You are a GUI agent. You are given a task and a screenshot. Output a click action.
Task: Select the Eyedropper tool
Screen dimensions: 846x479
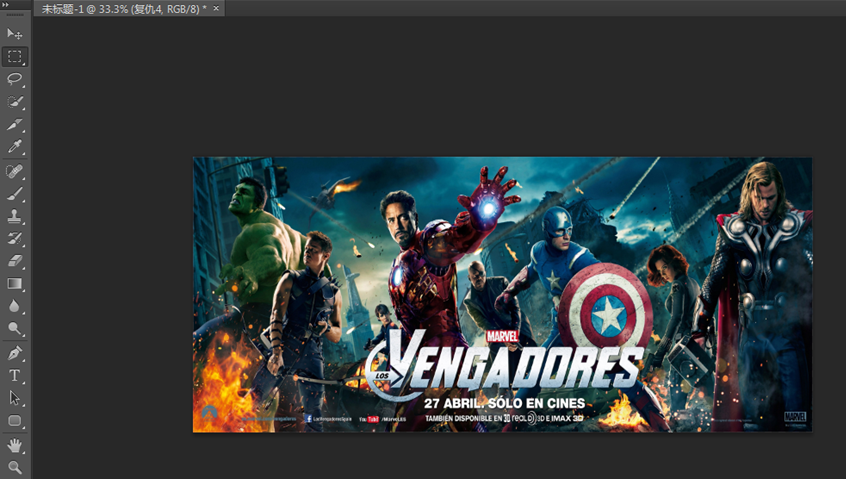coord(15,147)
